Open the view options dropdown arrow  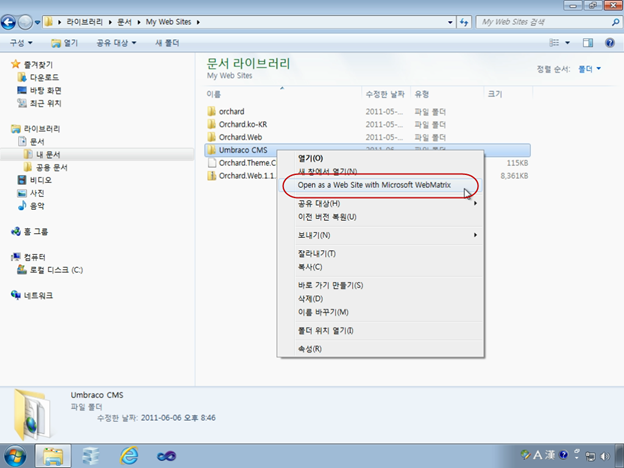(x=567, y=43)
